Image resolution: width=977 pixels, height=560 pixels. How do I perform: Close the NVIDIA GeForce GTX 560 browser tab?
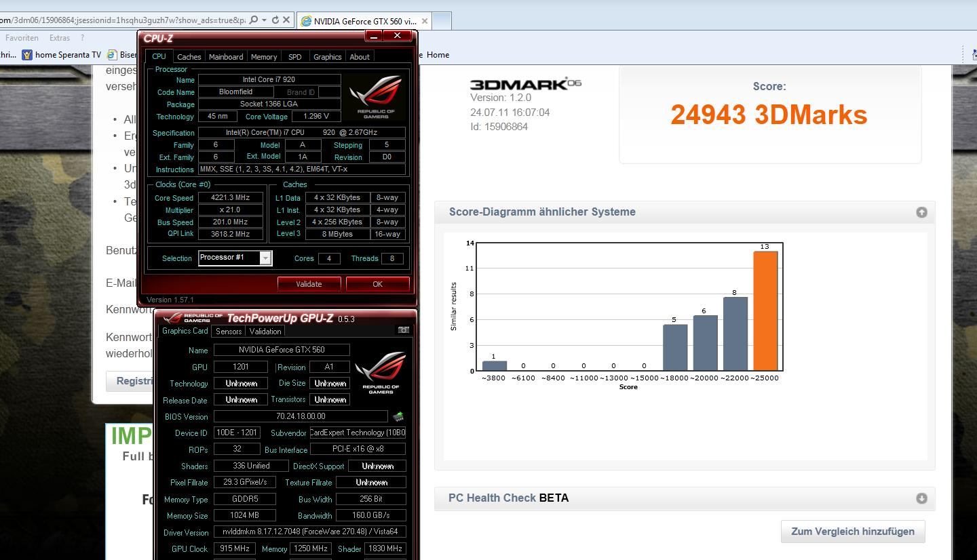(425, 21)
